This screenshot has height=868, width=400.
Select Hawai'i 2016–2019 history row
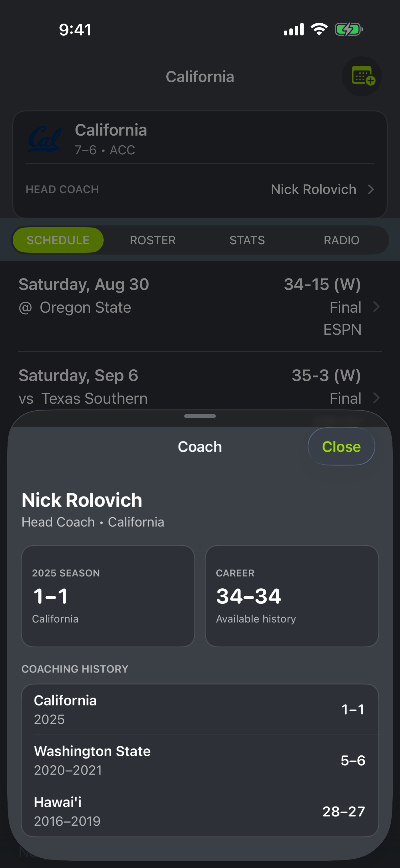pos(200,811)
